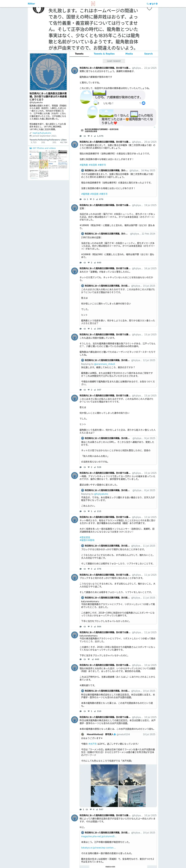
Task: Click the avatar of the 22 Jul 2025 tweet
Action: click(75, 70)
